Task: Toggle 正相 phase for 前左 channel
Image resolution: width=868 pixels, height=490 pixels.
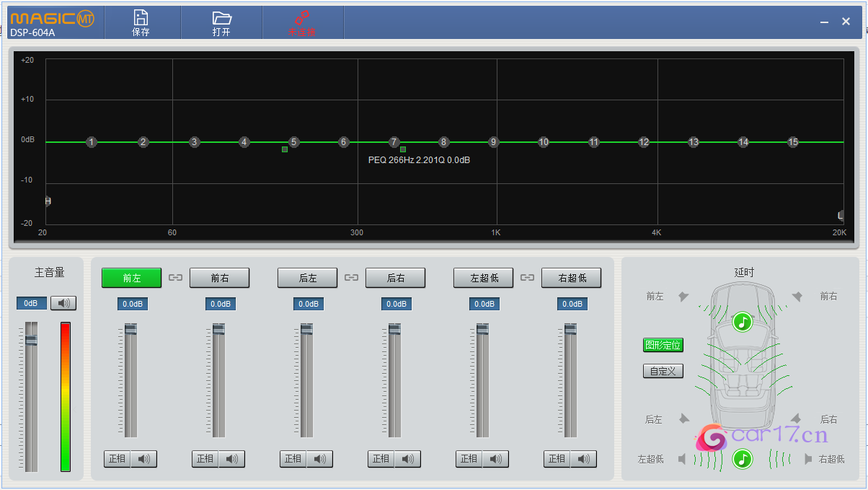Action: tap(117, 458)
